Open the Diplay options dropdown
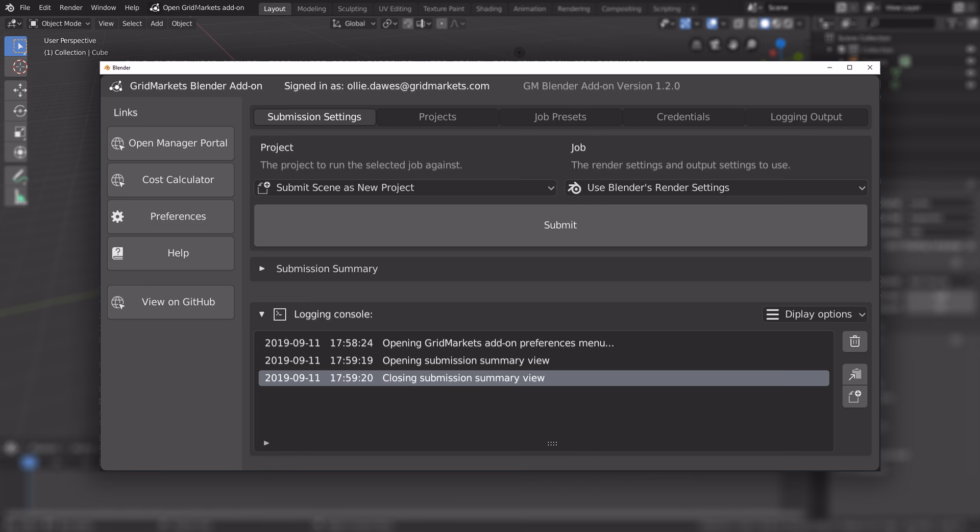This screenshot has height=532, width=980. coord(815,315)
